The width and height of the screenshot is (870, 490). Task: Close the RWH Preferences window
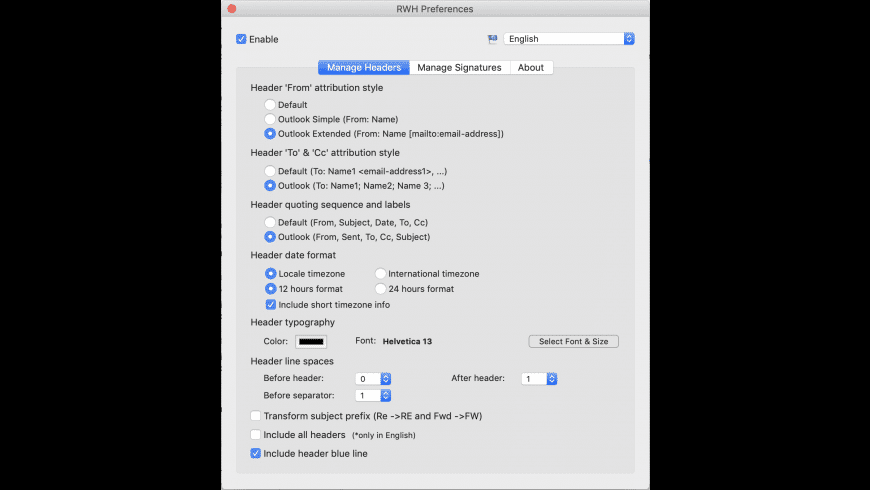click(x=232, y=8)
